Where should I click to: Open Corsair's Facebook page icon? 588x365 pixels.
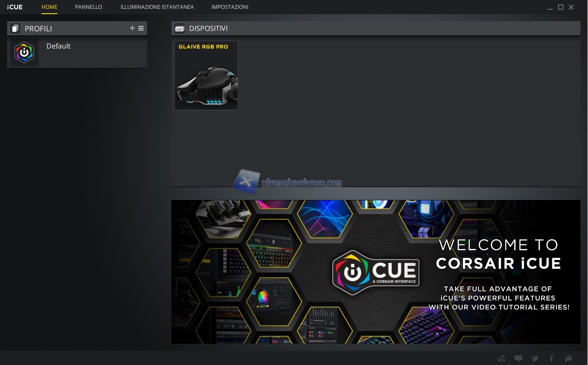pyautogui.click(x=551, y=358)
